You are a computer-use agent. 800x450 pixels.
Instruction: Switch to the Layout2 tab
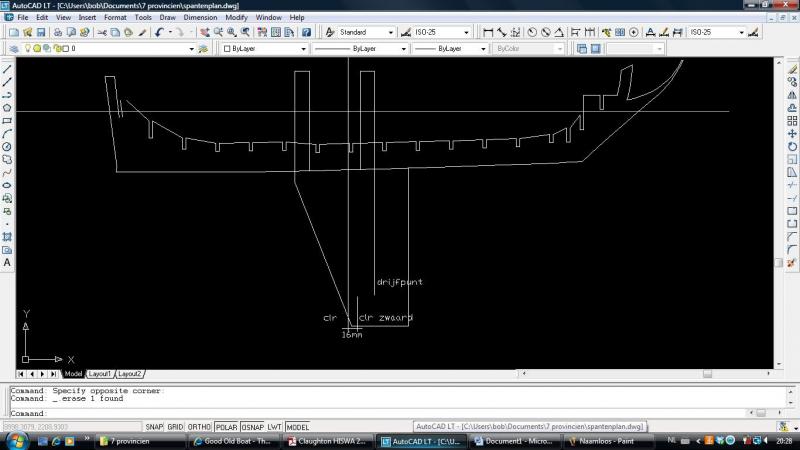point(129,374)
